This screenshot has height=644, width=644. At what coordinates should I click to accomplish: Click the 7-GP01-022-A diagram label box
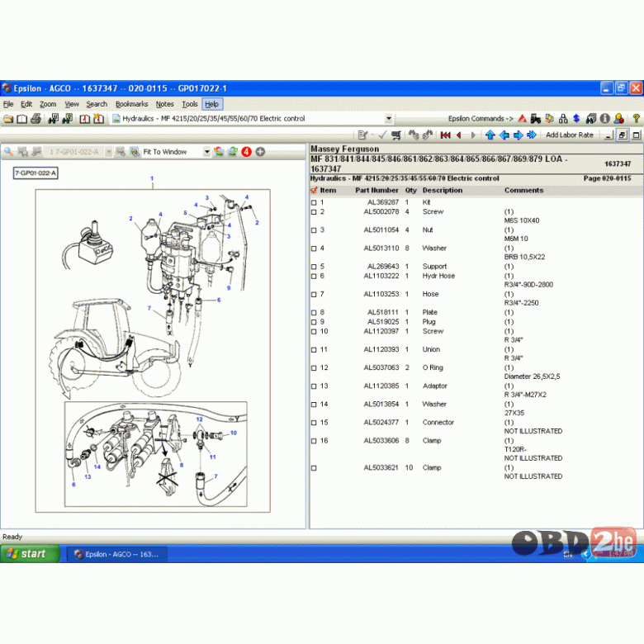tap(36, 173)
